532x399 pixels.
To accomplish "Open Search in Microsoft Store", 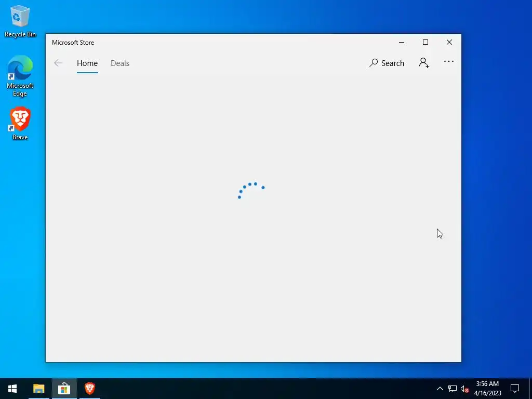I will point(387,63).
